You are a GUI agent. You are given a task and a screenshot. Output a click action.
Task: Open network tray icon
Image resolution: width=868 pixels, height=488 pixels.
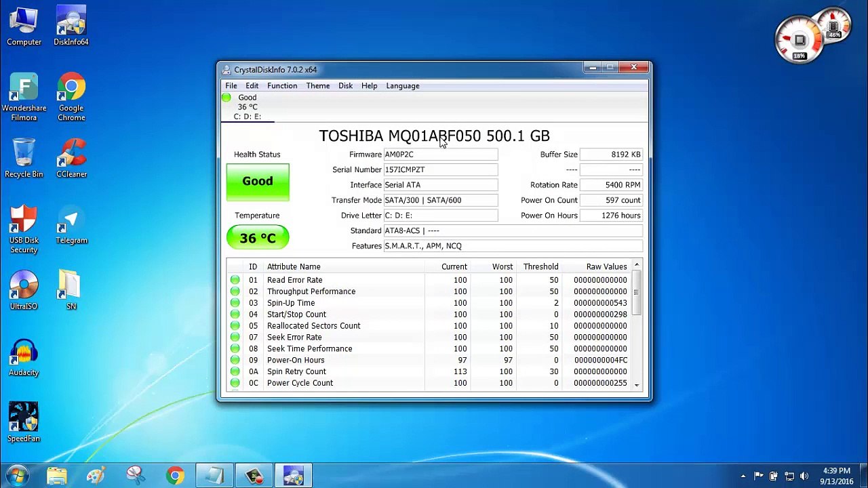(x=789, y=476)
